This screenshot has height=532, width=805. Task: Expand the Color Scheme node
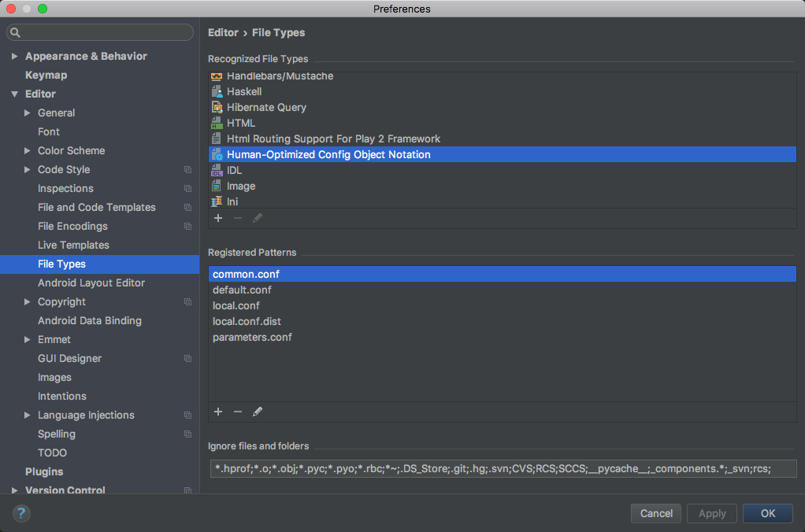click(28, 150)
